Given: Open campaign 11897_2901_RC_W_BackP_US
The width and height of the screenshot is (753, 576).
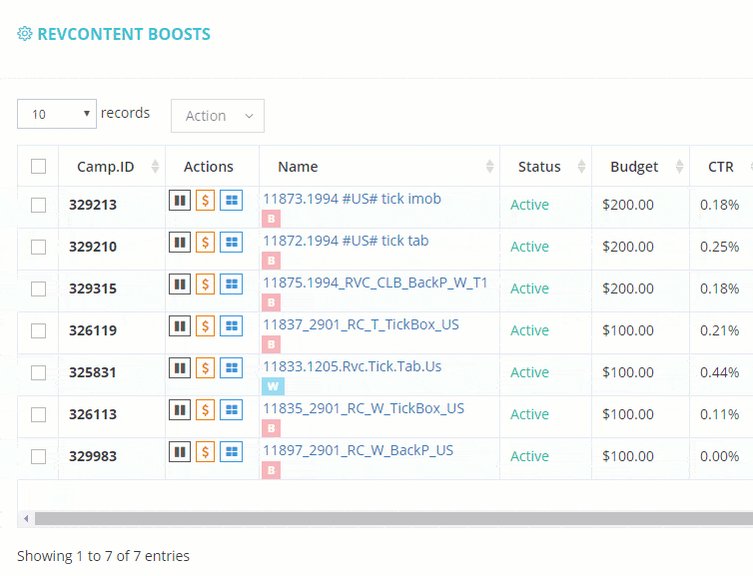Looking at the screenshot, I should [x=358, y=450].
